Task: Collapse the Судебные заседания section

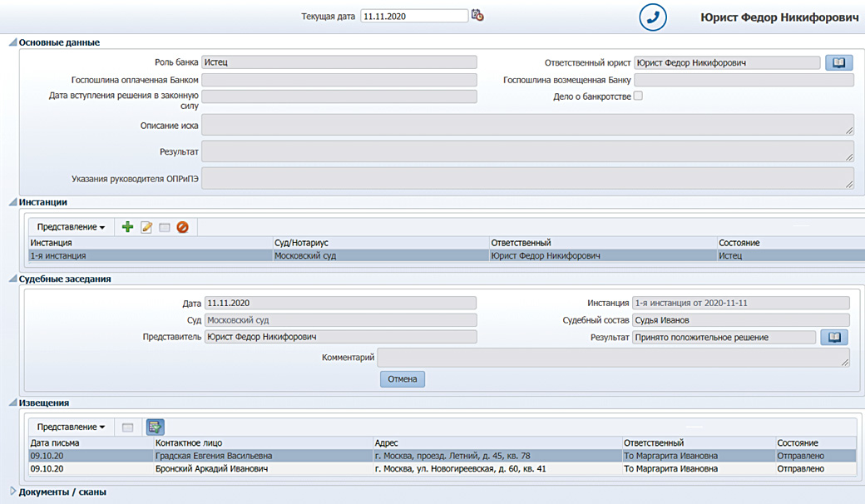Action: tap(12, 279)
